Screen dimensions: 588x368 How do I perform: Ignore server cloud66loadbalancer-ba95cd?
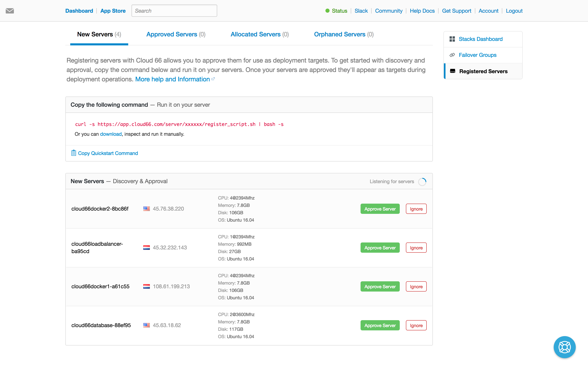coord(416,248)
